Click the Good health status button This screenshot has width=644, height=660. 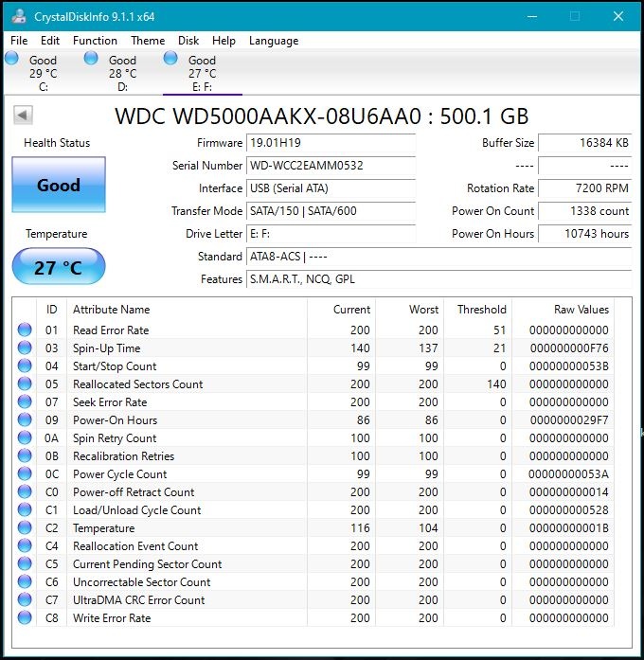point(59,185)
